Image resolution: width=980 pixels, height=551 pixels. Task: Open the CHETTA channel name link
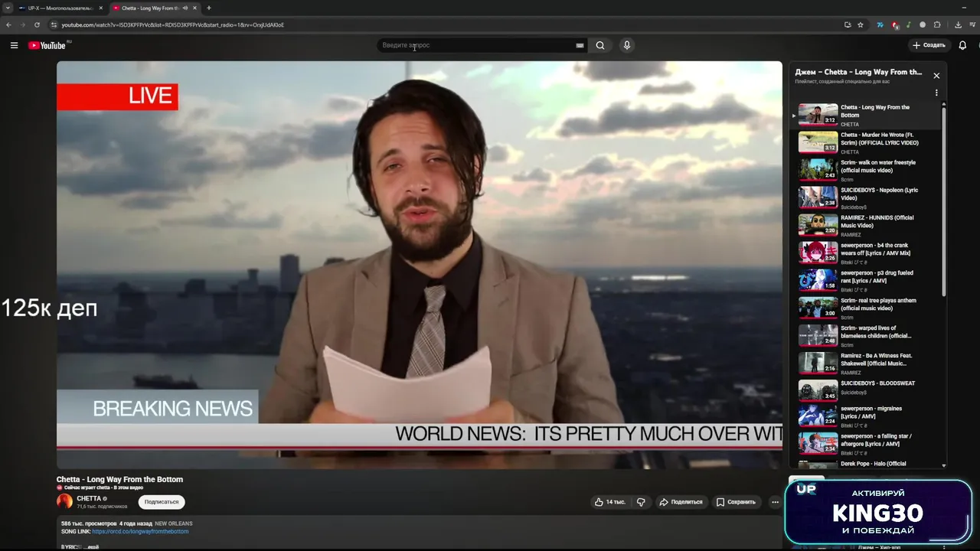(x=89, y=498)
